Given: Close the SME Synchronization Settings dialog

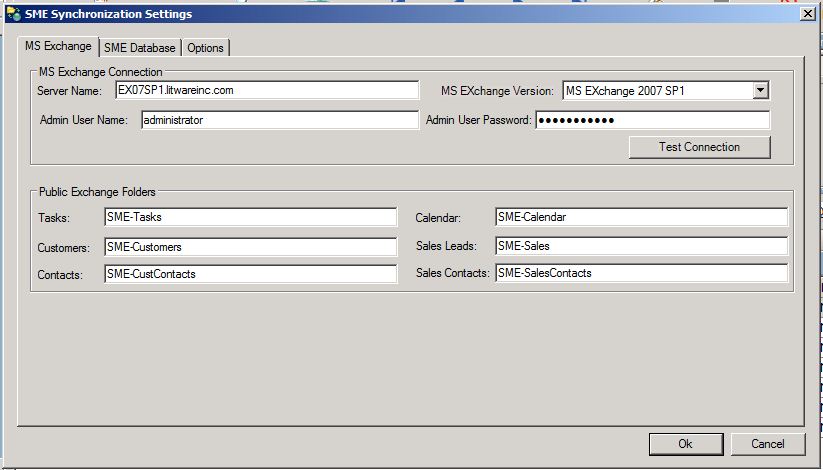Looking at the screenshot, I should click(x=808, y=14).
